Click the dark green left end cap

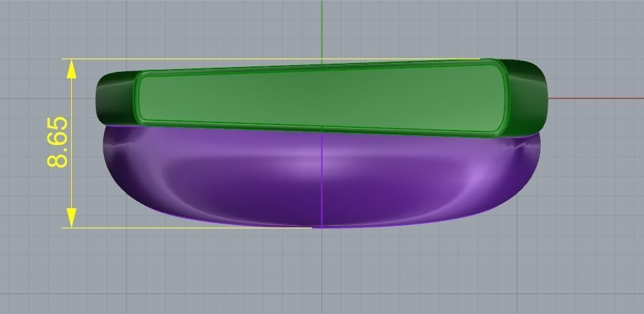click(117, 98)
